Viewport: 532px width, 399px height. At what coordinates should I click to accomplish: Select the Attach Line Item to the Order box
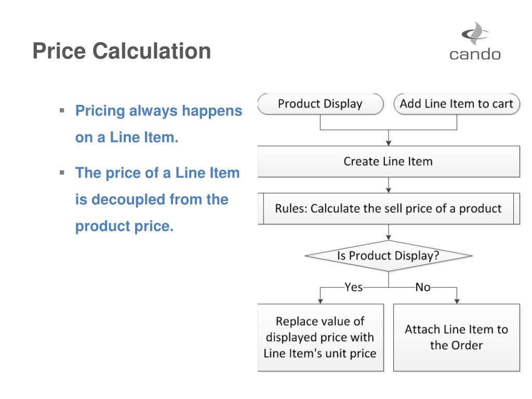click(456, 337)
